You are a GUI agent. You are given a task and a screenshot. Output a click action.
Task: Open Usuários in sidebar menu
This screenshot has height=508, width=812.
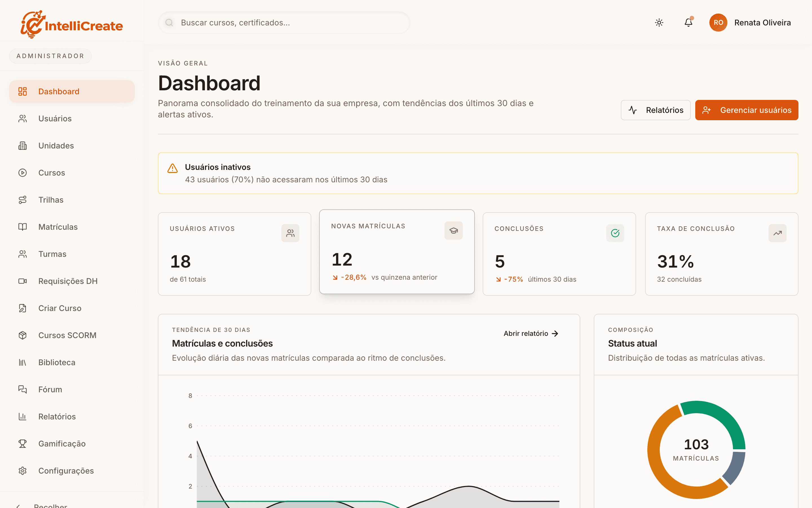(72, 119)
